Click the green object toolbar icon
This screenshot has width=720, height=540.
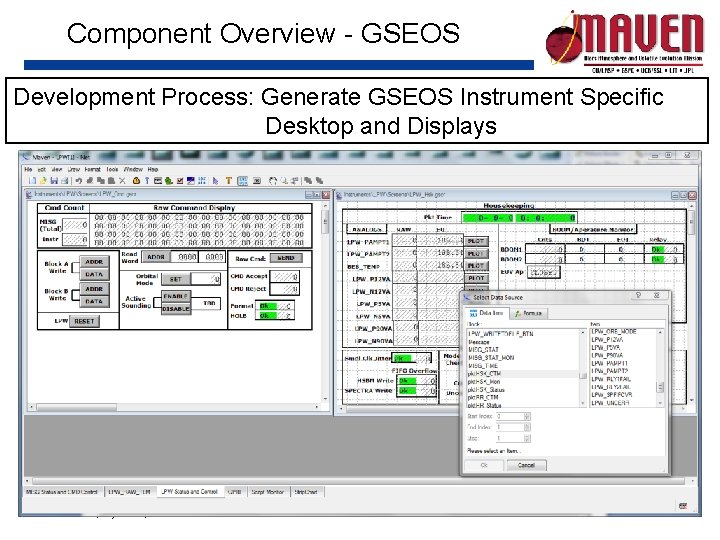coord(169,181)
